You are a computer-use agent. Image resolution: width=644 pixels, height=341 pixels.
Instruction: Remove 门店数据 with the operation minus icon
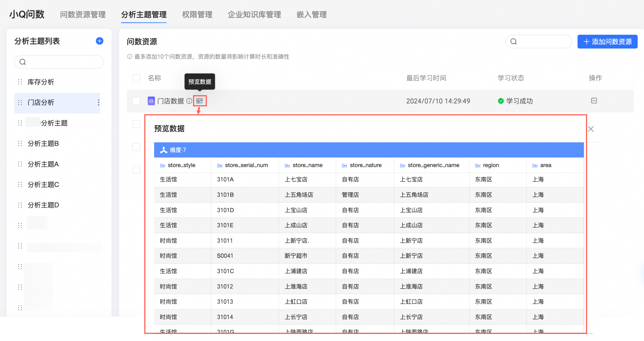(594, 101)
